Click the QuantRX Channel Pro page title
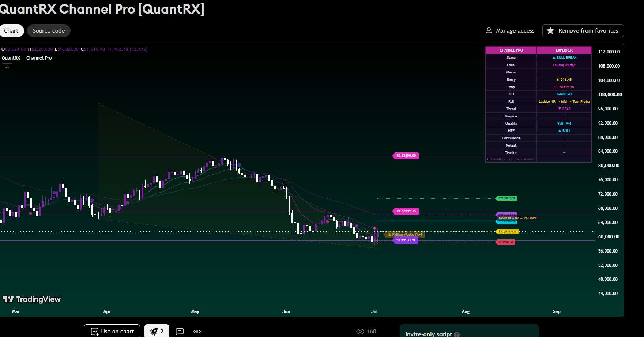The image size is (644, 337). [x=102, y=9]
